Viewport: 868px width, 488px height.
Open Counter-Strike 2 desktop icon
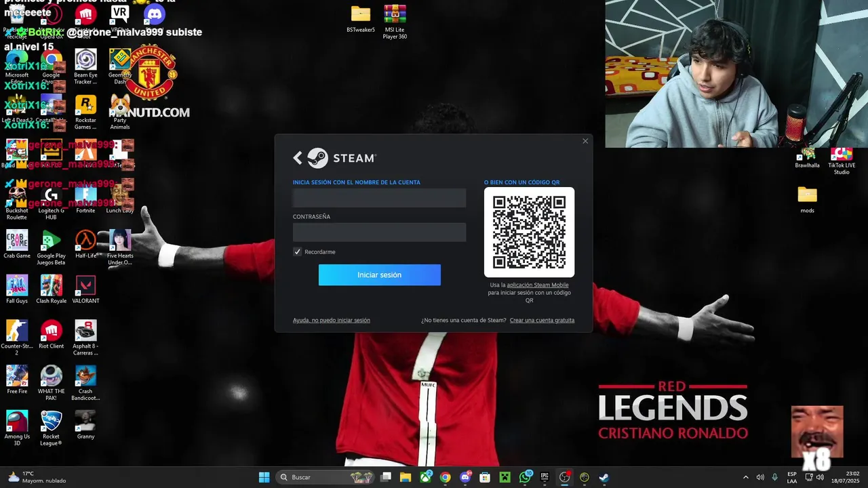click(x=17, y=338)
